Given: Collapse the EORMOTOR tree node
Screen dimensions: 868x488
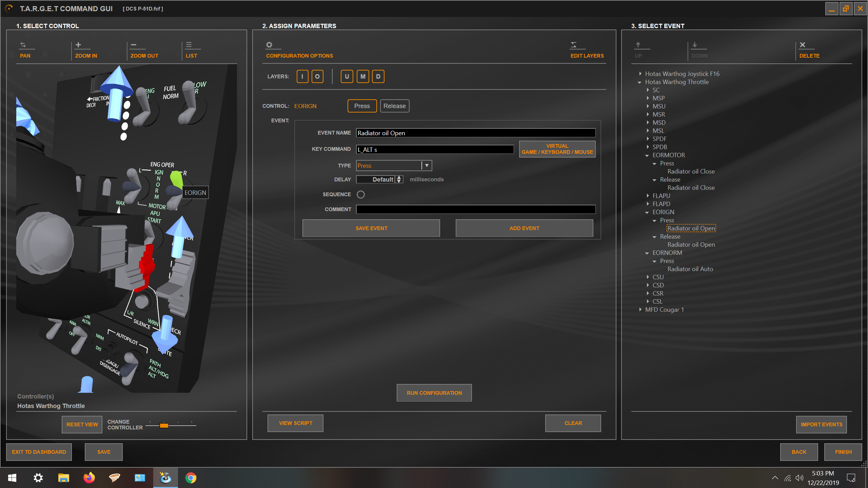Looking at the screenshot, I should (647, 156).
